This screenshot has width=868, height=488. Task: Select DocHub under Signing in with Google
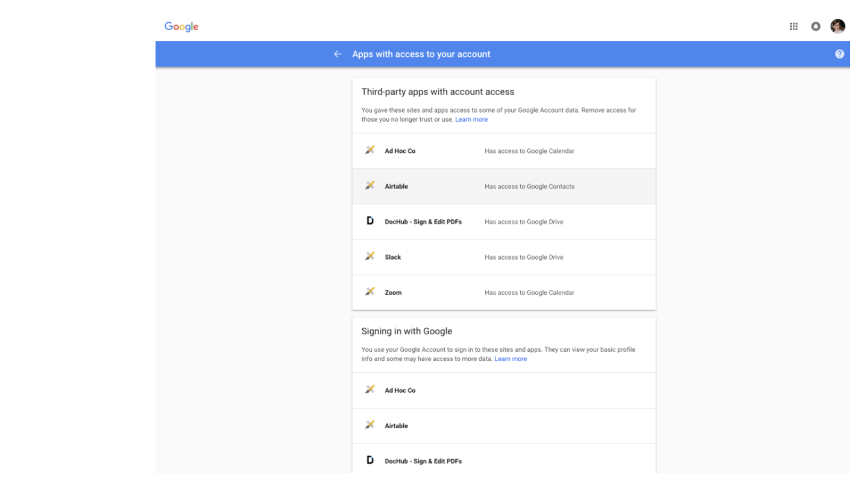click(x=504, y=459)
